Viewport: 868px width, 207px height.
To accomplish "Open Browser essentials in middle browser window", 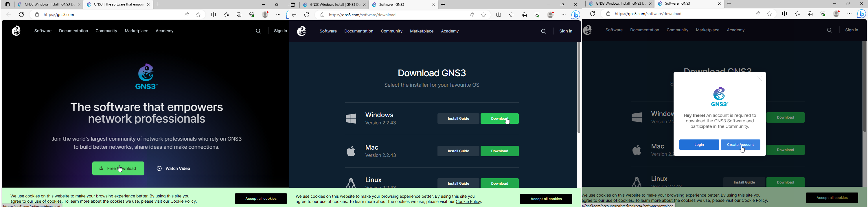I will tap(538, 15).
